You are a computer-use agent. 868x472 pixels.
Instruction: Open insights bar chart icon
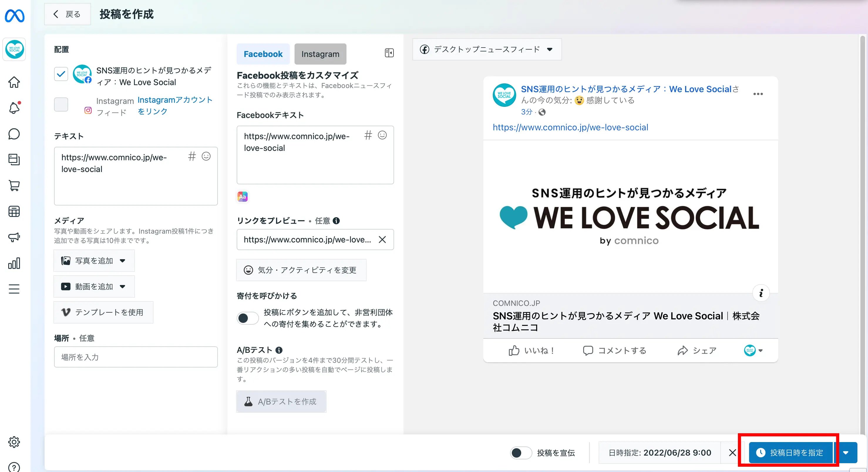coord(14,263)
